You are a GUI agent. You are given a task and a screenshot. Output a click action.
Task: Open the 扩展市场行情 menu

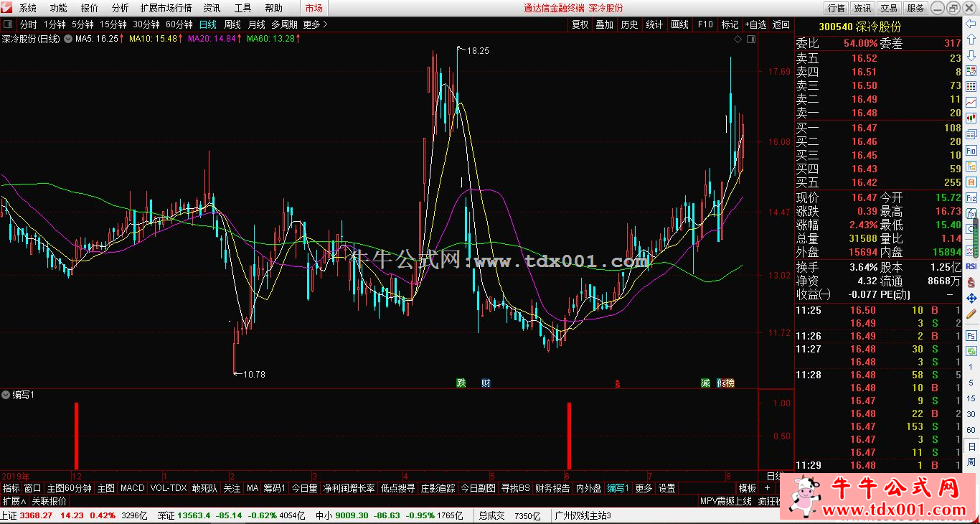pos(166,9)
